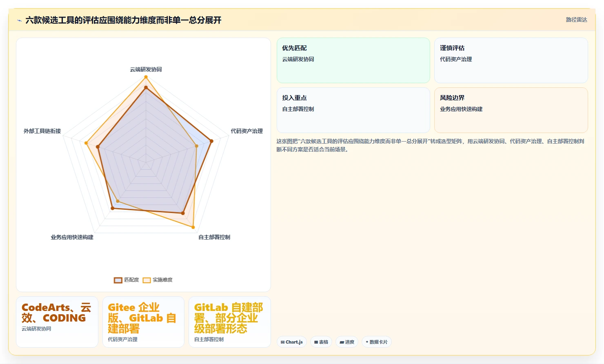Select the 表格 tag chip
Screen dimensions: 604x364
tap(321, 342)
